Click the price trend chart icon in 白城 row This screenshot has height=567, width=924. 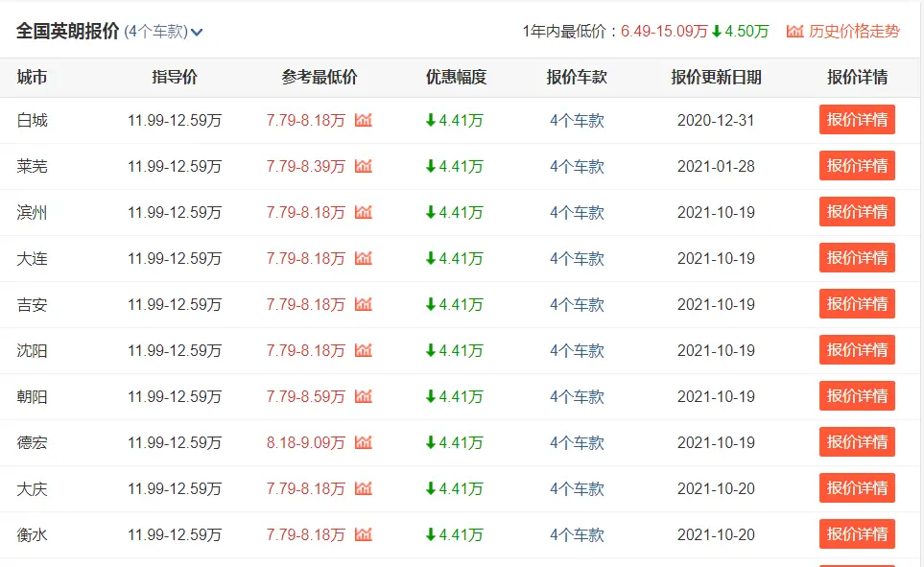point(363,120)
